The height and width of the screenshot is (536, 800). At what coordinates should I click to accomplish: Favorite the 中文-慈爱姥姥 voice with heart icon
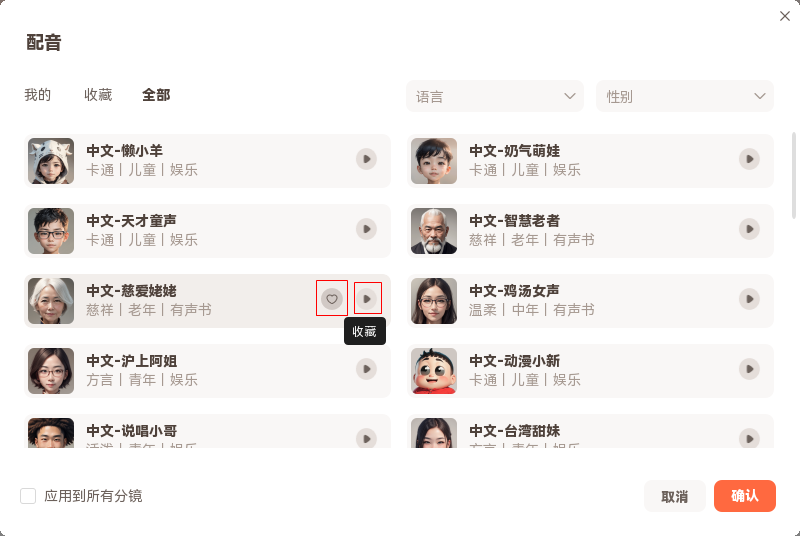click(x=332, y=298)
